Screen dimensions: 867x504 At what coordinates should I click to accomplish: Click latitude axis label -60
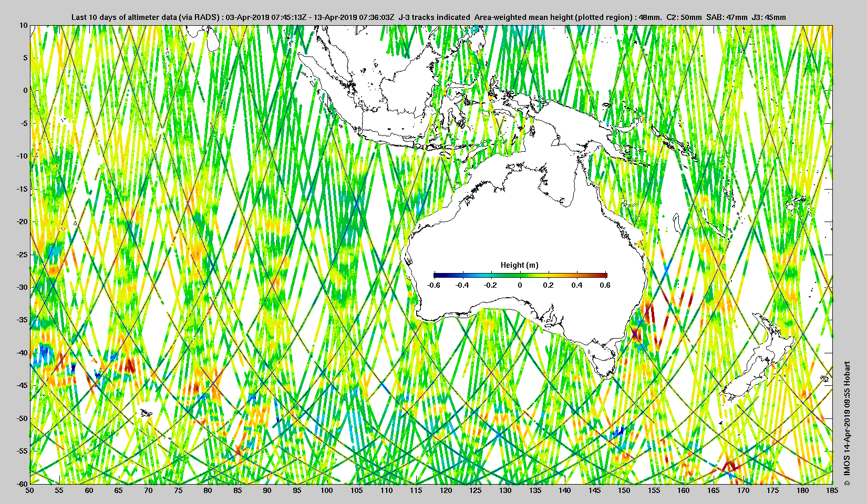click(22, 484)
